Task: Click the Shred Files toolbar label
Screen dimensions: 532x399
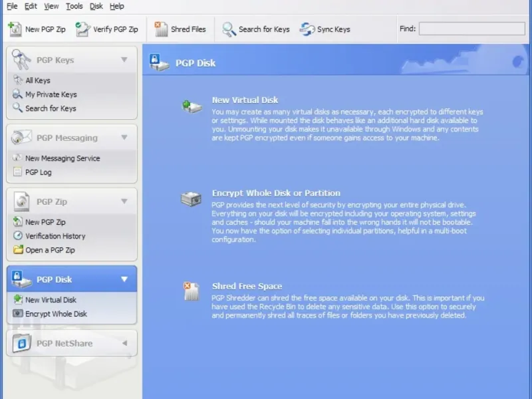Action: (188, 29)
